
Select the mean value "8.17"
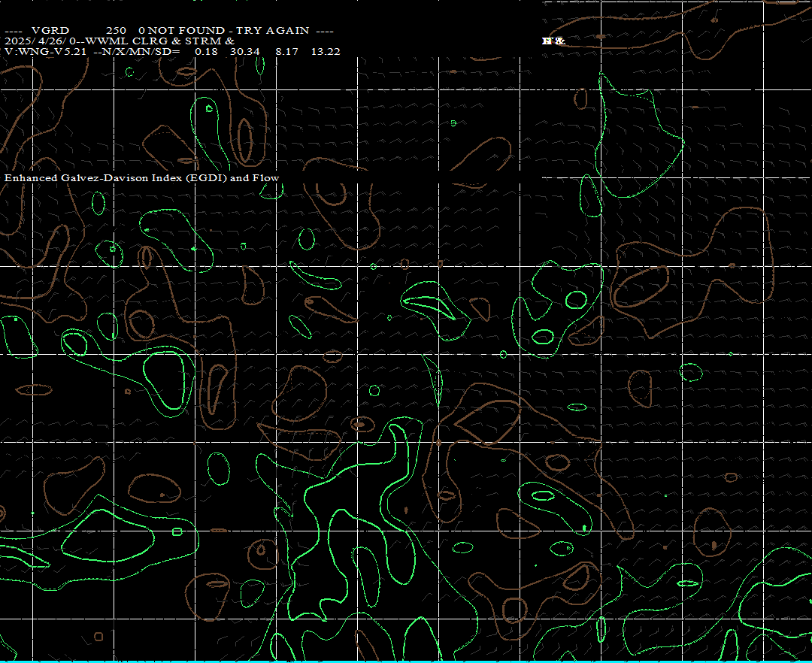tap(287, 52)
